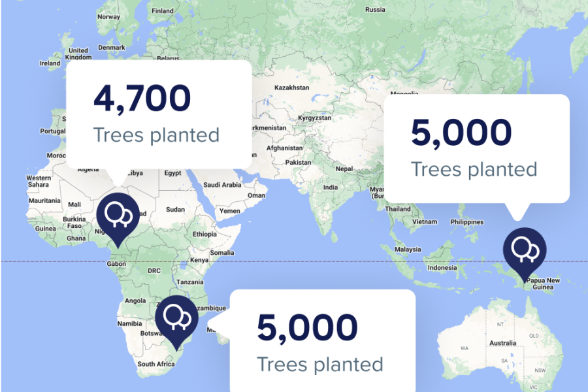The width and height of the screenshot is (588, 392).
Task: Click the Russia label on the map
Action: click(x=375, y=10)
